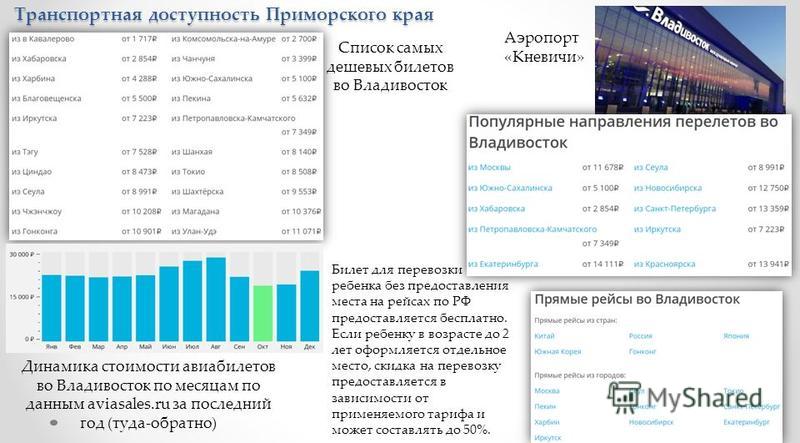Click 'из Шанхая' in cheapest tickets list
The image size is (800, 443).
tap(191, 152)
